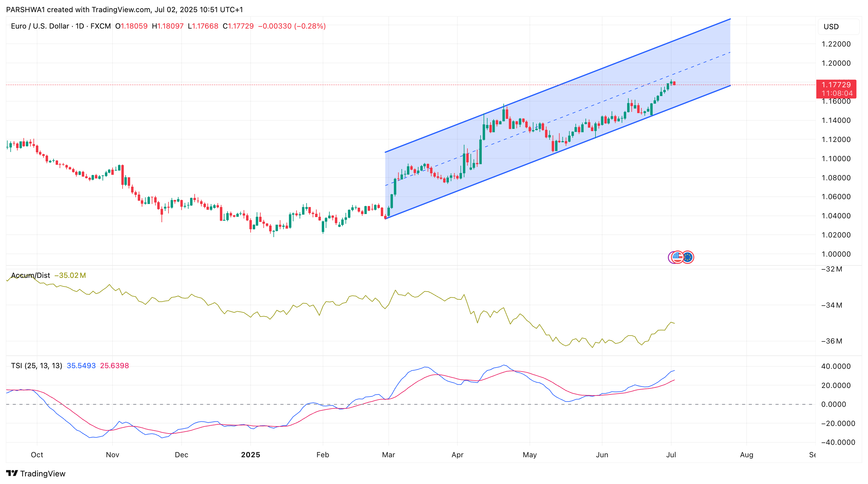Click the 1.20000 price axis label
Image resolution: width=868 pixels, height=484 pixels.
(x=836, y=63)
